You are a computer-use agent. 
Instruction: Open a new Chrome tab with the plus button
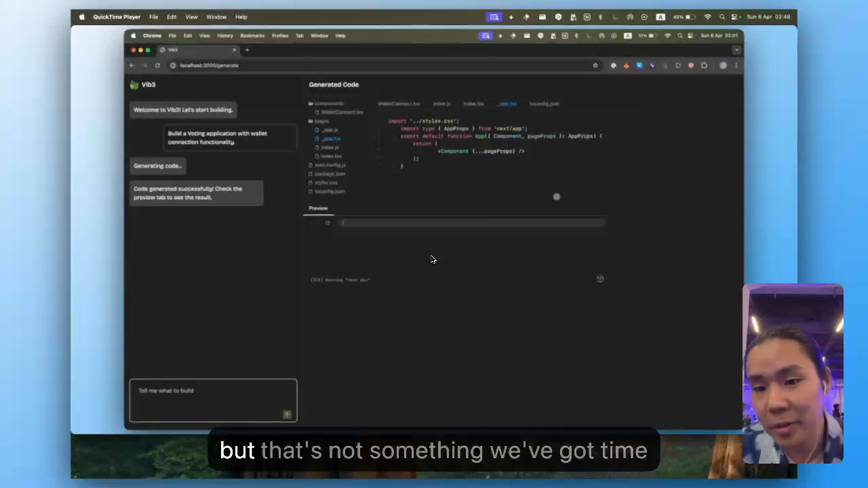(247, 50)
